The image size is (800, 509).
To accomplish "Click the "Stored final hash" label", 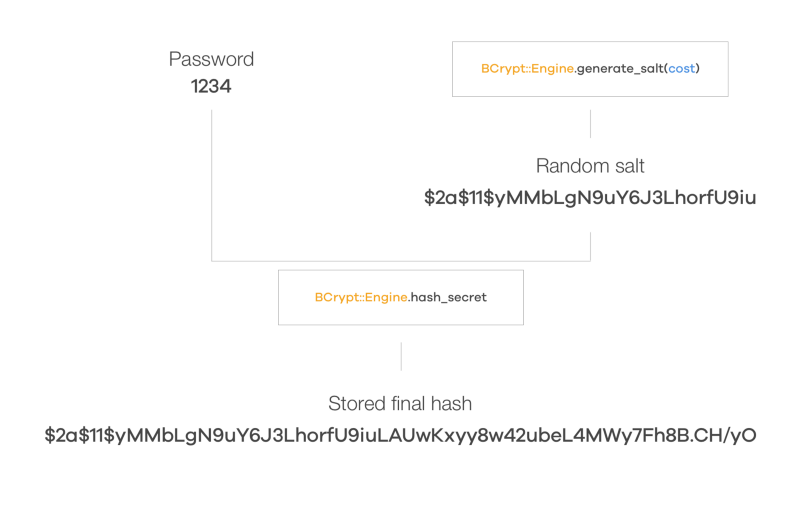I will coord(400,403).
